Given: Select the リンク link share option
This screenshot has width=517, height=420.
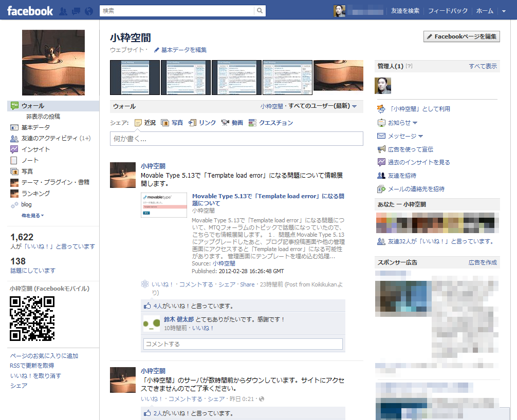Looking at the screenshot, I should (x=202, y=123).
